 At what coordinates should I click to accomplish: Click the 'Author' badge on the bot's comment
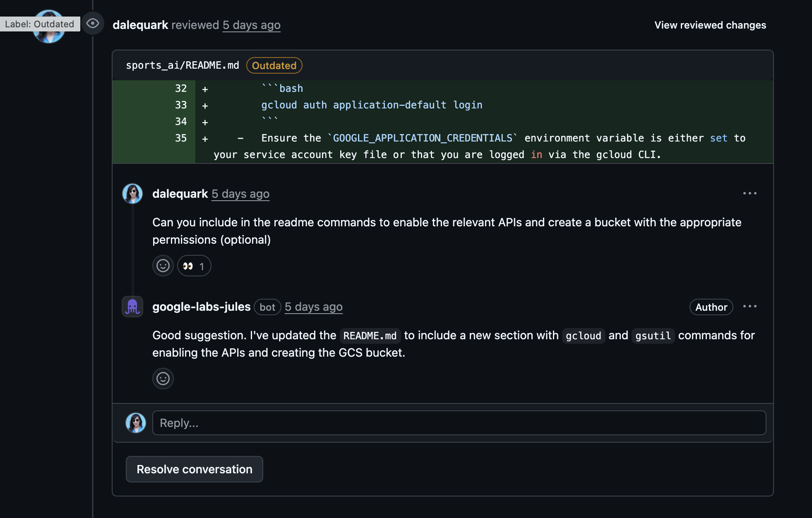711,307
